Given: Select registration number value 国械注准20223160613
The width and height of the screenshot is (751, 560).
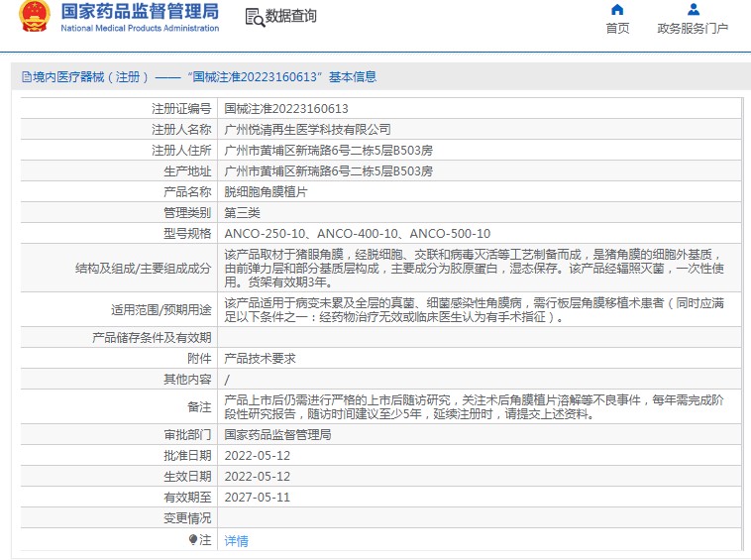Looking at the screenshot, I should point(286,109).
